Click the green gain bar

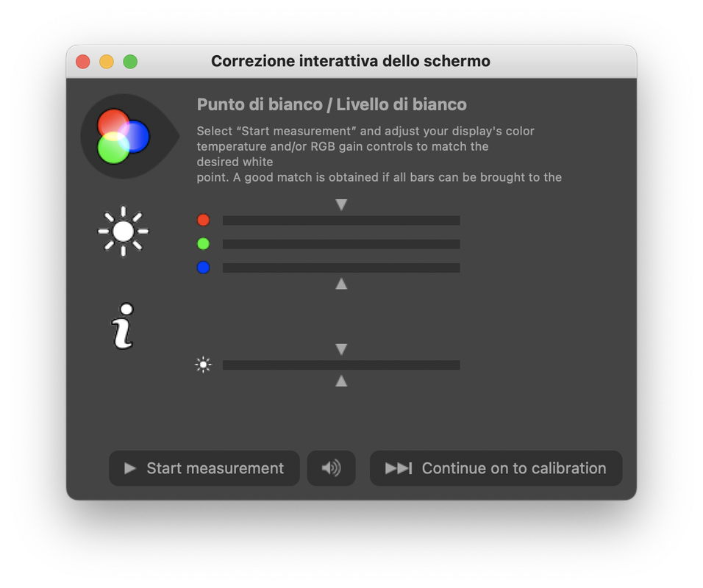coord(341,244)
